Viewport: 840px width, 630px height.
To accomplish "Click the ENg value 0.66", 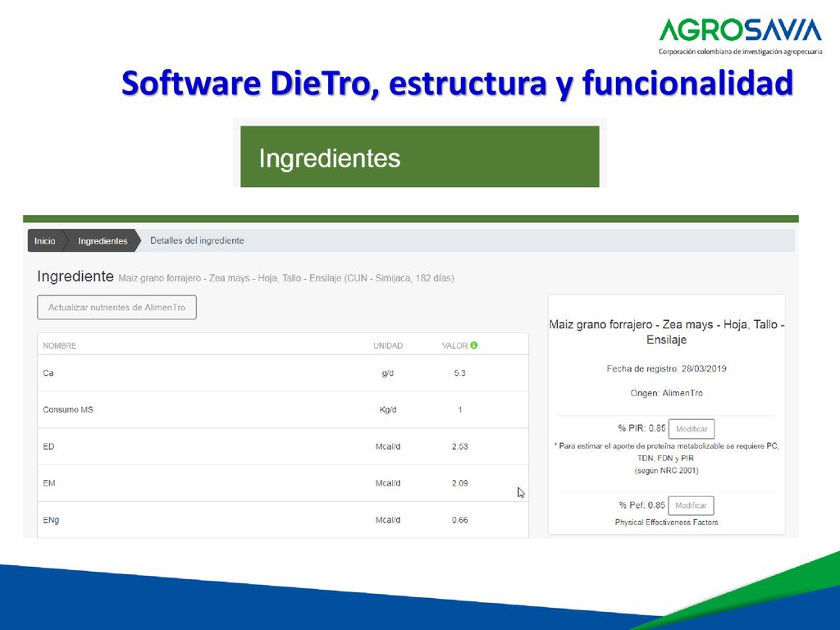I will pos(459,520).
